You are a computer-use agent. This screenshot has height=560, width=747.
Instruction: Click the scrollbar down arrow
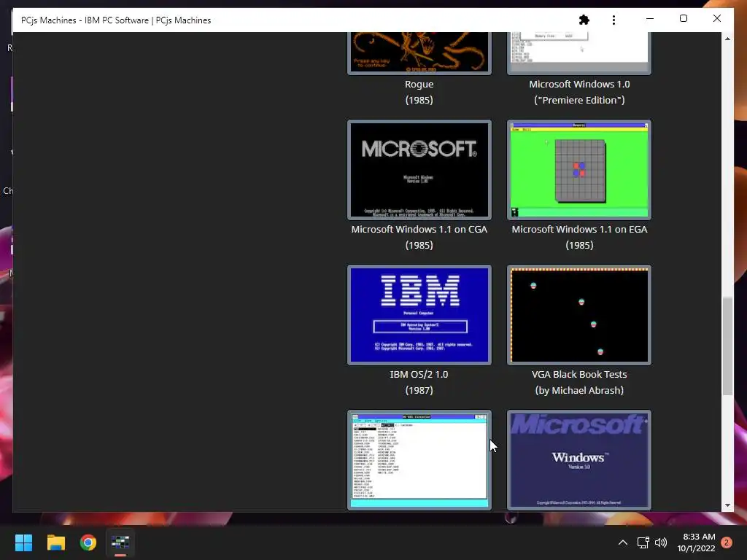coord(727,505)
